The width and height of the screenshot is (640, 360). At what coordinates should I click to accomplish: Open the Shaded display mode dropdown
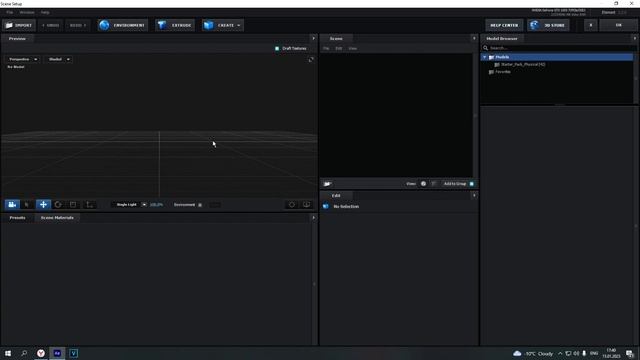(x=58, y=60)
